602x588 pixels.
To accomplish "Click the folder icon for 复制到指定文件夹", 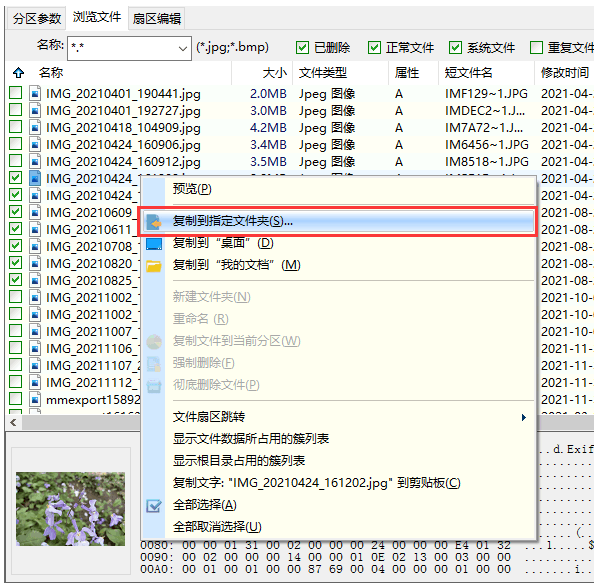I will (154, 221).
